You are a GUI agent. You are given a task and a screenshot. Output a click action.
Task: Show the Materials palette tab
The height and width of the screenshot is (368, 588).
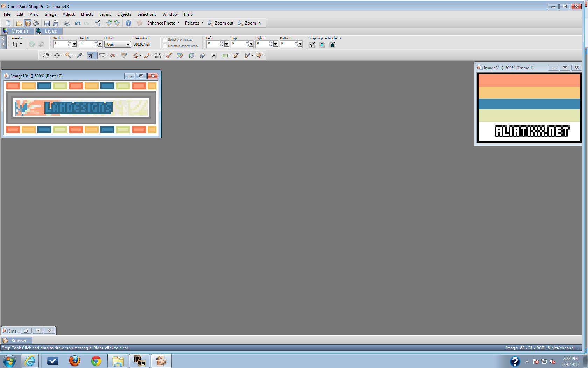[x=17, y=31]
